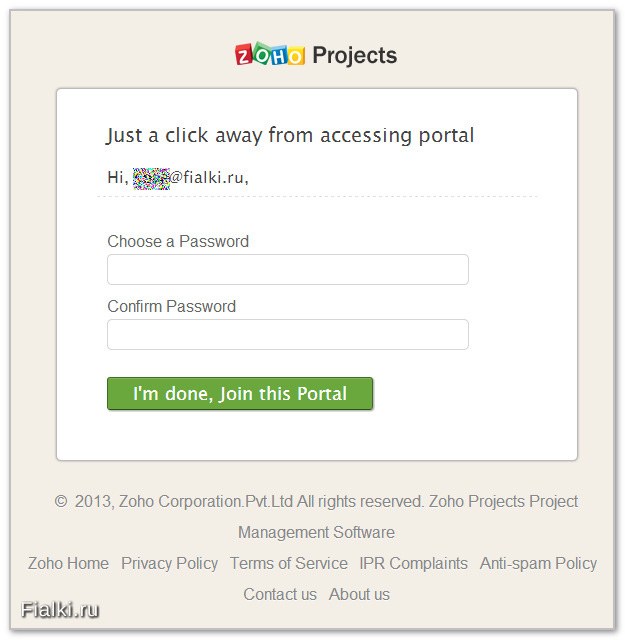Open the IPR Complaints link
The height and width of the screenshot is (640, 625).
point(414,563)
